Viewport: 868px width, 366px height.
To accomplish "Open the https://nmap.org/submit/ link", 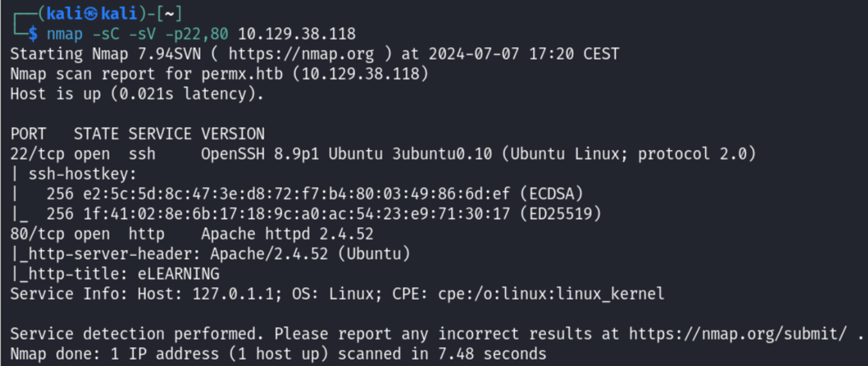I will pyautogui.click(x=737, y=334).
